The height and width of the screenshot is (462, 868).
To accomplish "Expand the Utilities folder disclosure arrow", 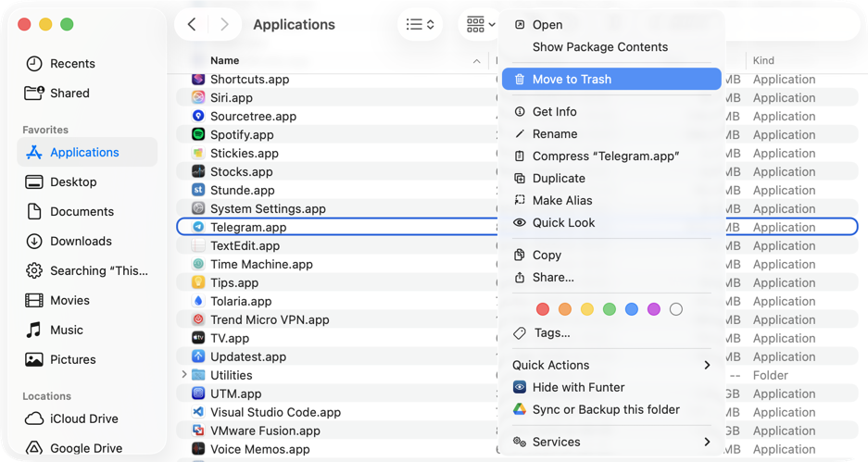I will point(184,375).
